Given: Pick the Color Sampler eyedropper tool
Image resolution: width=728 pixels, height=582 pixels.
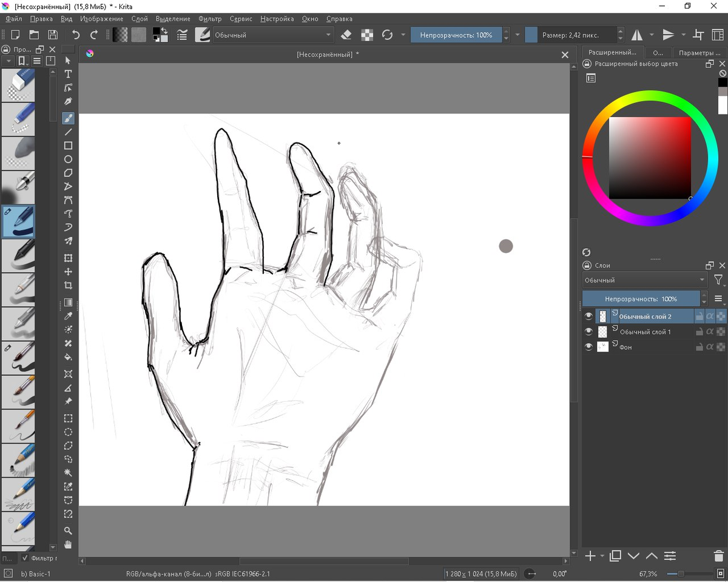Looking at the screenshot, I should (69, 316).
